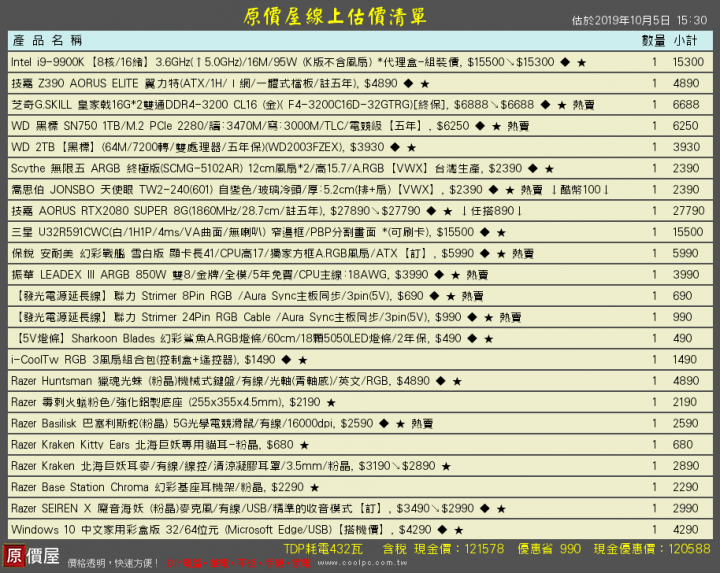Click the 原價屋線上估價清單 title
Screen dimensions: 720x573
click(x=335, y=17)
